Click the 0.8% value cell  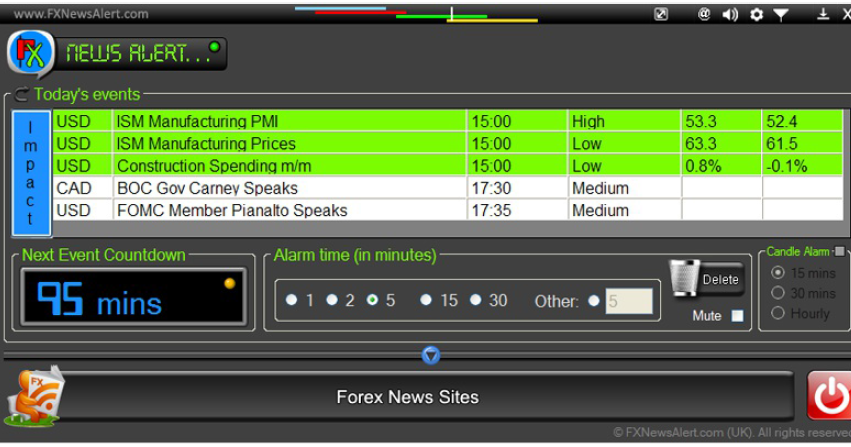pos(721,165)
